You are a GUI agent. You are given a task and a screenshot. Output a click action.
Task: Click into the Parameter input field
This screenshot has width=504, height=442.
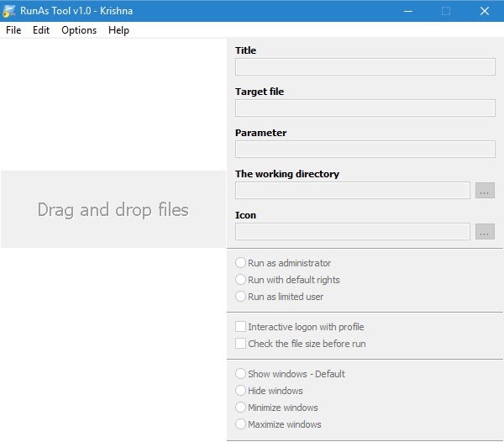(x=365, y=150)
